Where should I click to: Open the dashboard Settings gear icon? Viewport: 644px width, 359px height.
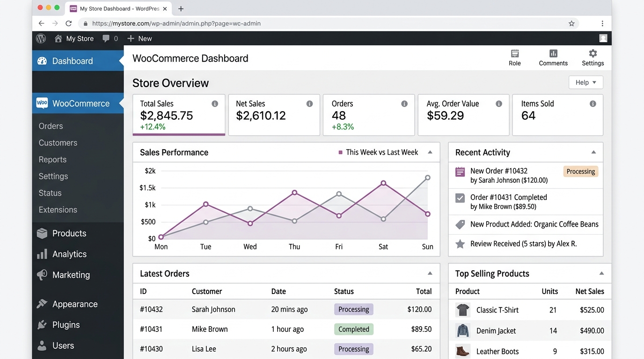tap(593, 54)
